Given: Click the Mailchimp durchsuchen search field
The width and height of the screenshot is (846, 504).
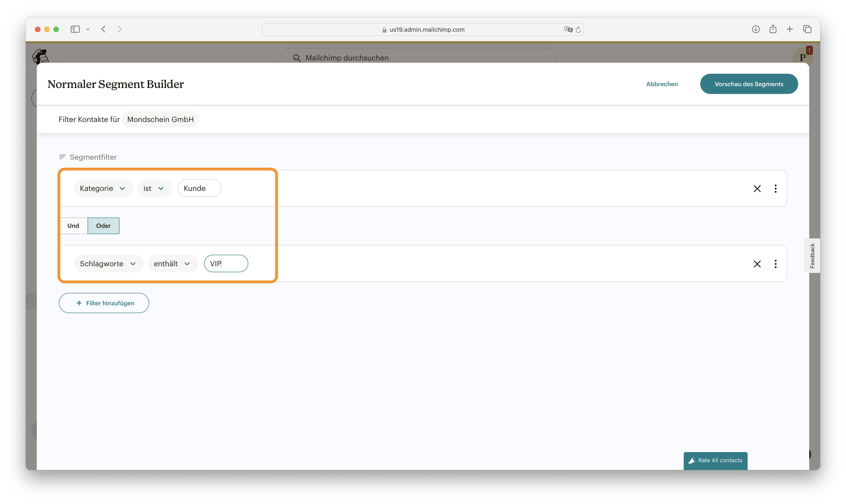Looking at the screenshot, I should [x=419, y=57].
